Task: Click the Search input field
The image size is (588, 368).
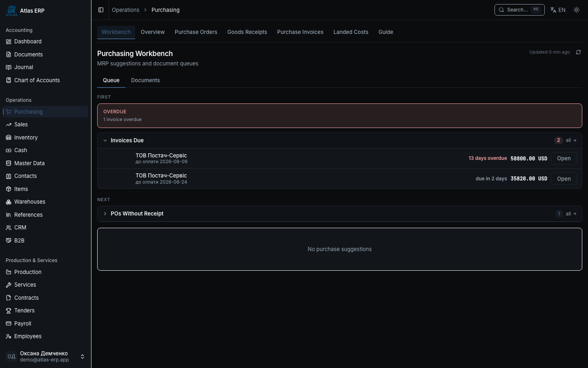Action: point(519,10)
